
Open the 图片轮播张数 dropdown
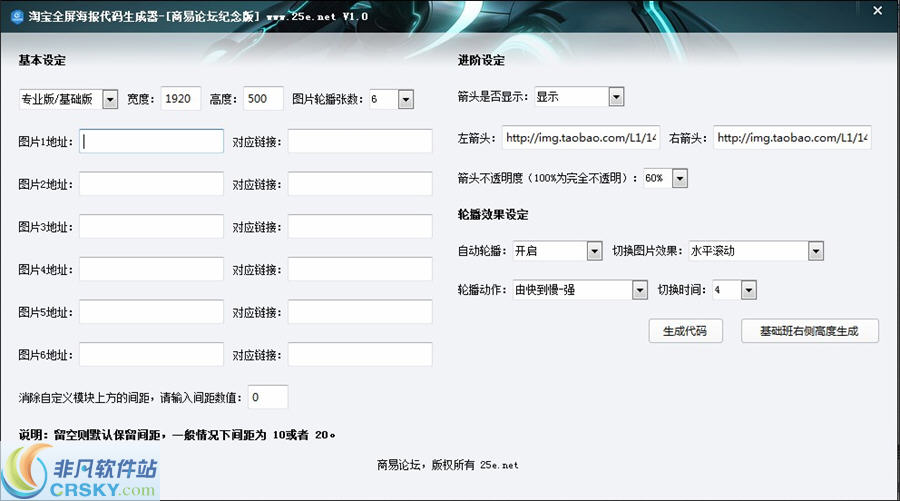coord(391,99)
